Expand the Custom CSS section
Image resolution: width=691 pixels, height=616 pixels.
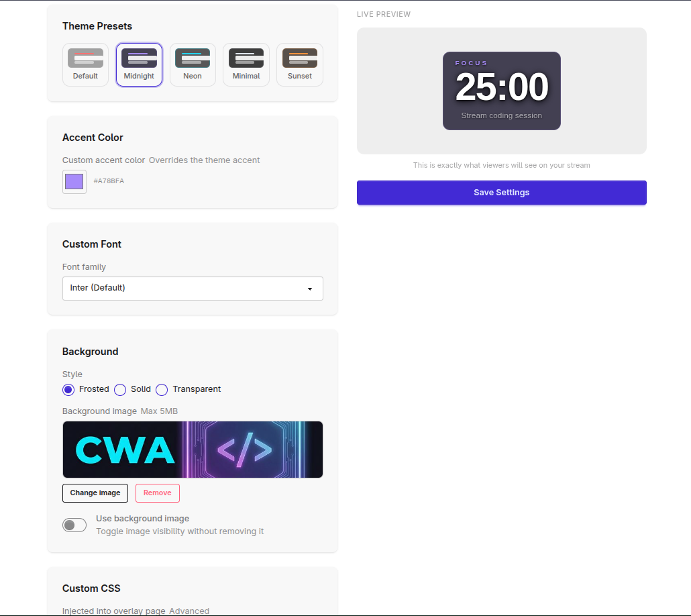point(91,588)
